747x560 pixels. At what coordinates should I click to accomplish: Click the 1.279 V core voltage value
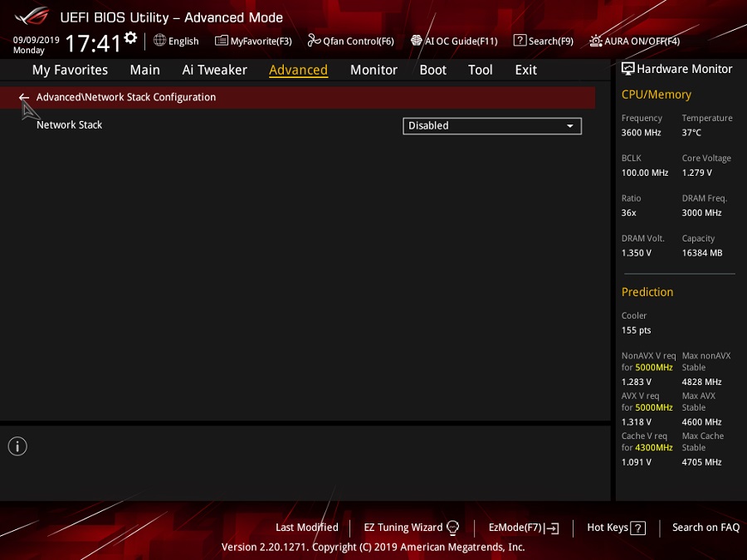pyautogui.click(x=697, y=173)
